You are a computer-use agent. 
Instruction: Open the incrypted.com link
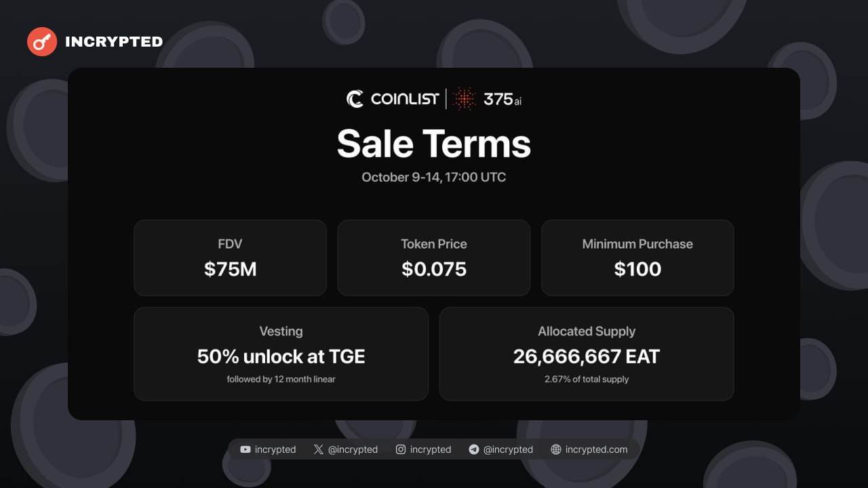[x=596, y=449]
